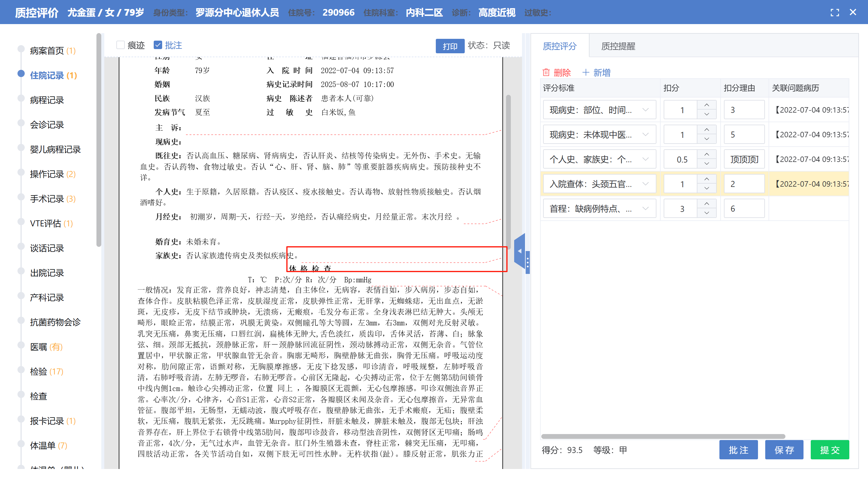Click the trash icon labeled 删除
The image size is (868, 478).
546,72
